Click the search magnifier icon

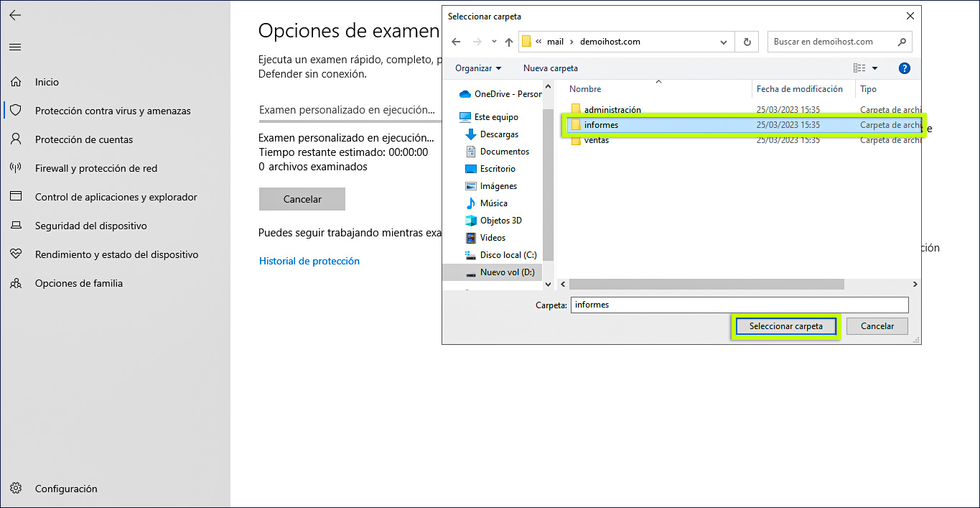pyautogui.click(x=902, y=42)
